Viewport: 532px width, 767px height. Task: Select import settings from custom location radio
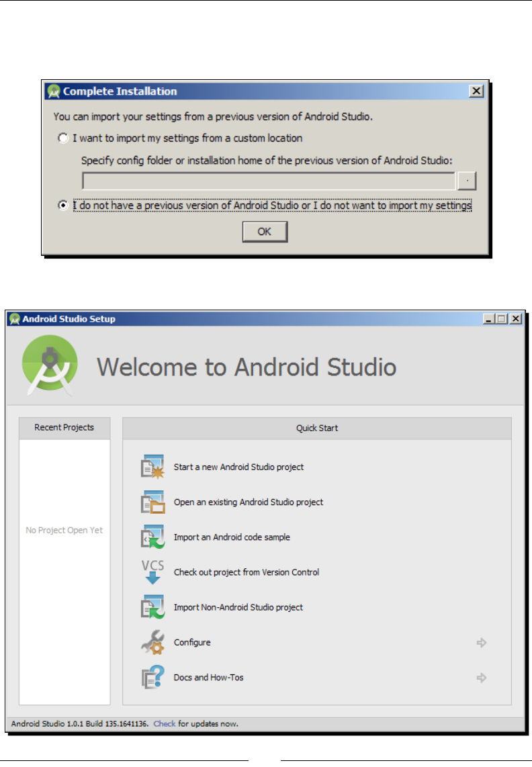tap(62, 138)
